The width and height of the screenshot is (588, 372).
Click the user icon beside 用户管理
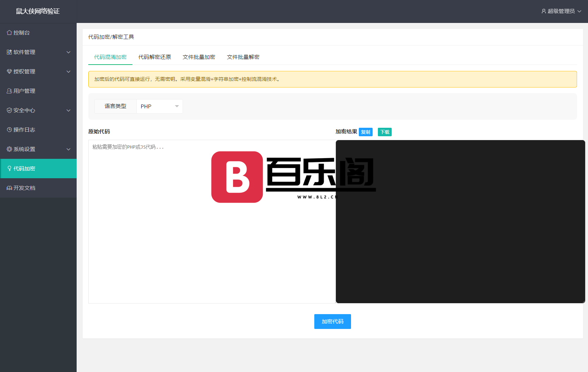pos(9,91)
